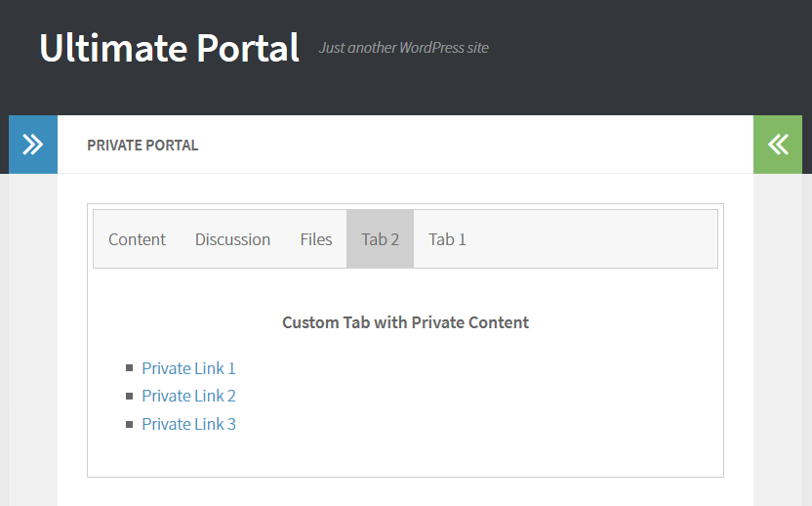Click the Custom Tab with Private Content heading
This screenshot has width=812, height=506.
(x=405, y=322)
